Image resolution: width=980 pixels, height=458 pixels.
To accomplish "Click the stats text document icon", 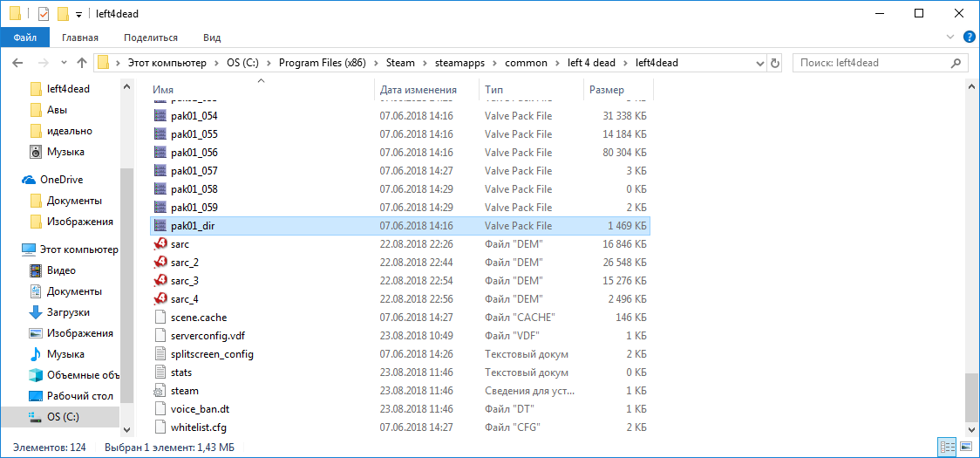I will tap(160, 373).
